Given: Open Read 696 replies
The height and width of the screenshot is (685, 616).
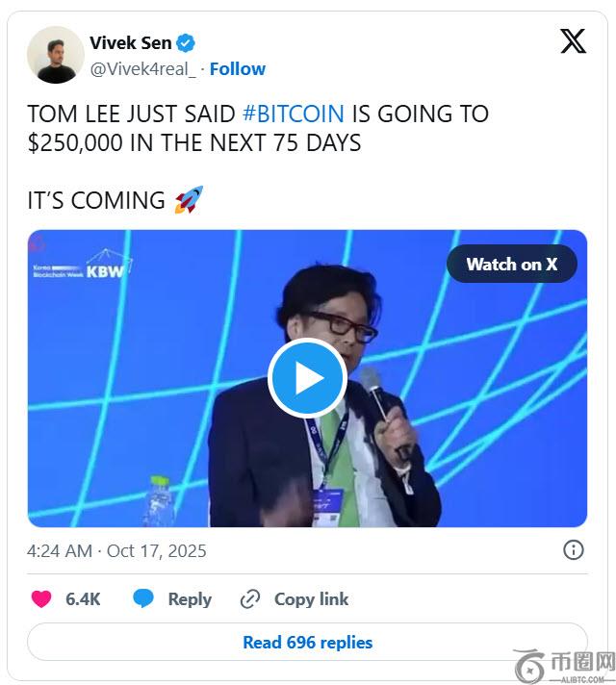Looking at the screenshot, I should [x=307, y=642].
